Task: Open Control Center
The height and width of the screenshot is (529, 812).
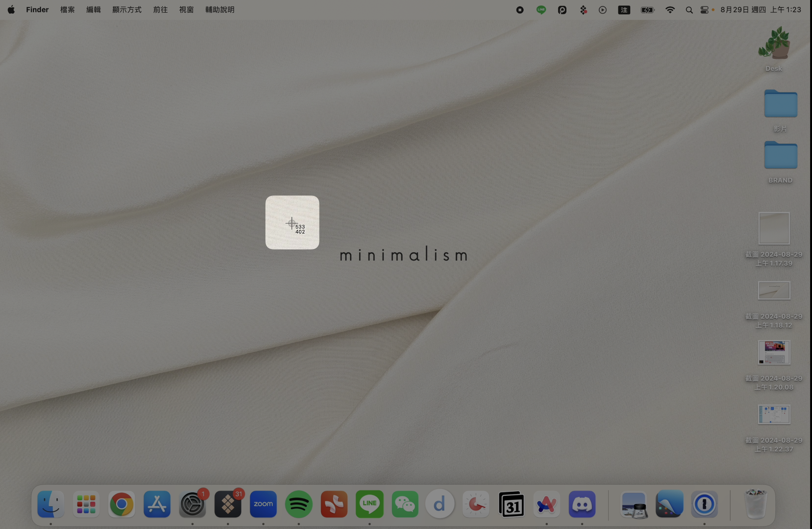Action: [x=705, y=10]
